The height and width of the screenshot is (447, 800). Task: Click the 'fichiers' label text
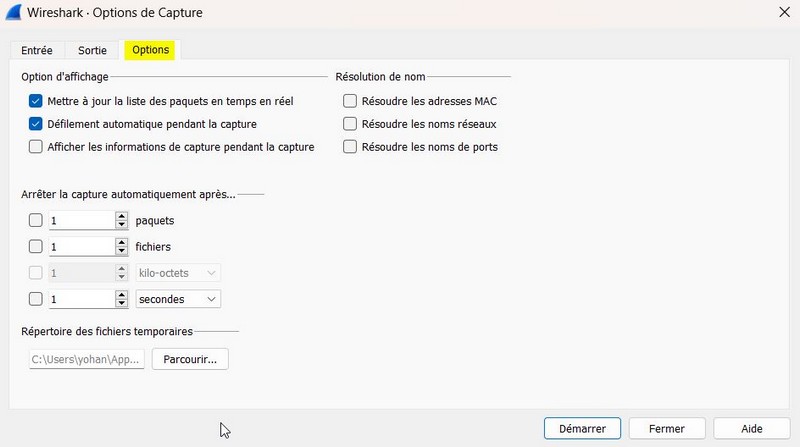click(x=153, y=246)
